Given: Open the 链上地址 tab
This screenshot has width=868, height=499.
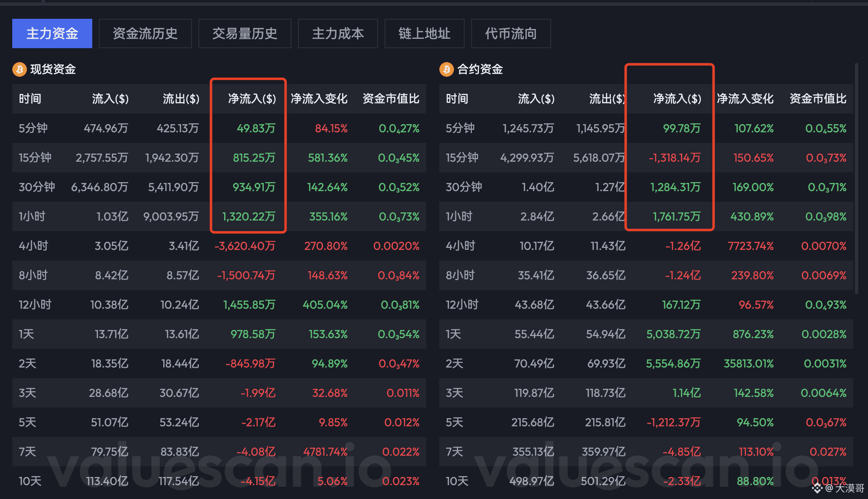Looking at the screenshot, I should click(x=424, y=33).
